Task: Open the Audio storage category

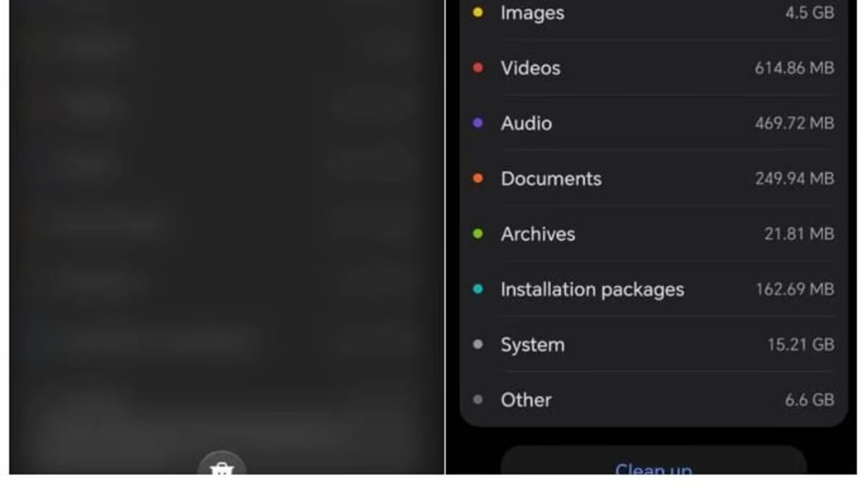Action: pyautogui.click(x=653, y=123)
